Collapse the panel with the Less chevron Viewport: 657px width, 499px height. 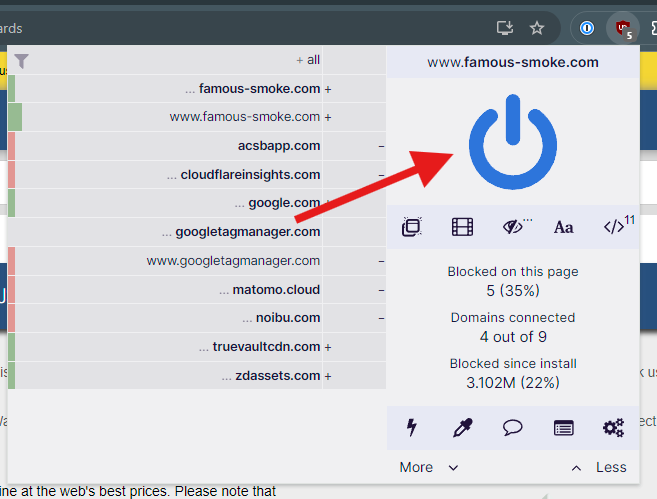(598, 467)
